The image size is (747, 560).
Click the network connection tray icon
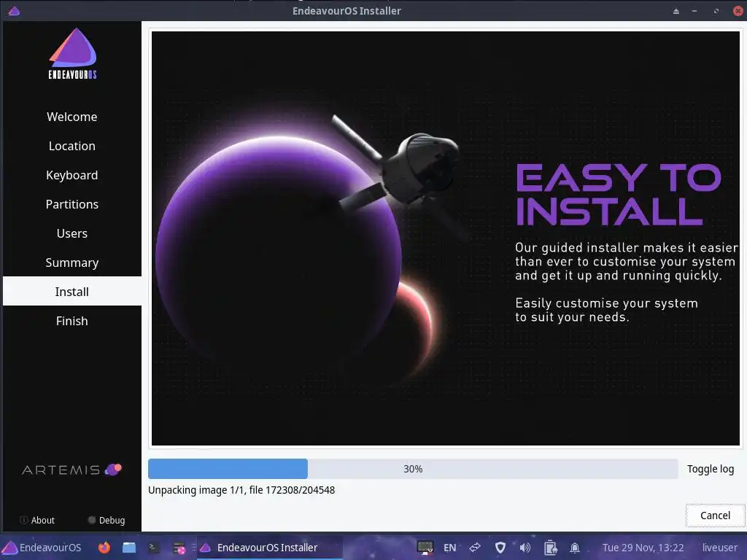(x=475, y=548)
